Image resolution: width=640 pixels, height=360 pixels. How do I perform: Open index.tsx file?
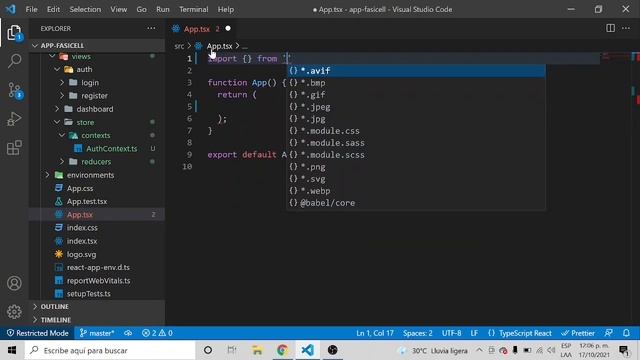82,241
